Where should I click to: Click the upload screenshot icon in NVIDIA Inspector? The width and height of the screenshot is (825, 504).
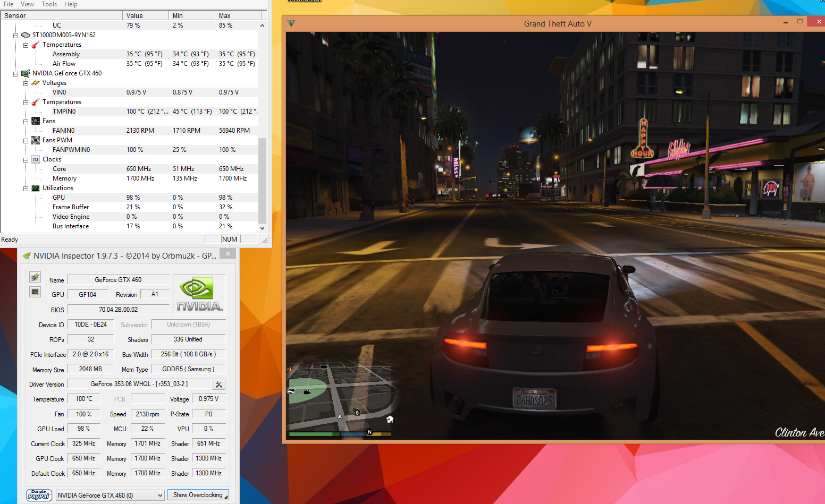point(35,277)
